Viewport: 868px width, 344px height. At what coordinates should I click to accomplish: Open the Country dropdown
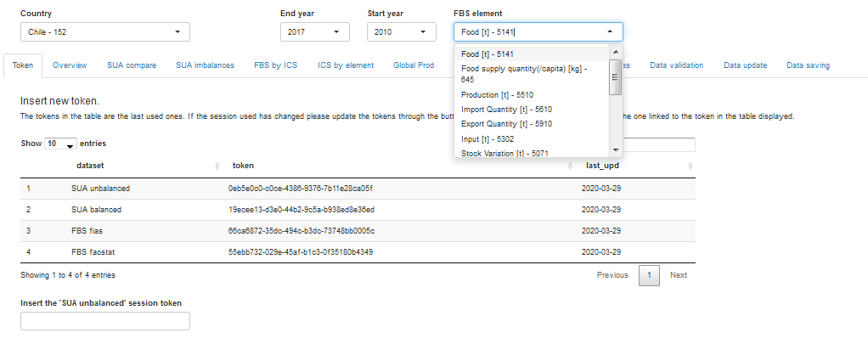click(104, 32)
